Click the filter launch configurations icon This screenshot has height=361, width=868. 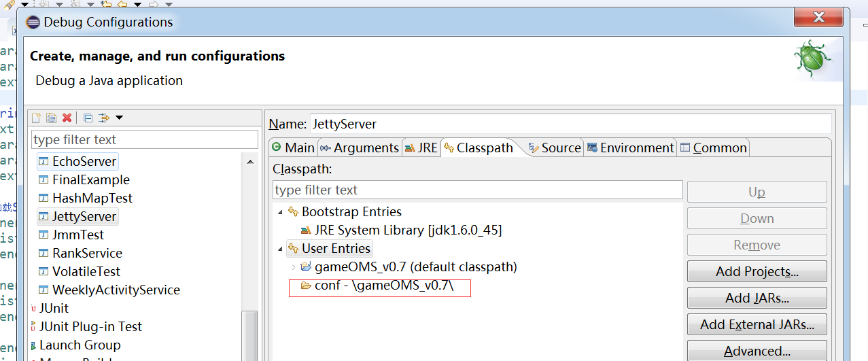tap(103, 118)
